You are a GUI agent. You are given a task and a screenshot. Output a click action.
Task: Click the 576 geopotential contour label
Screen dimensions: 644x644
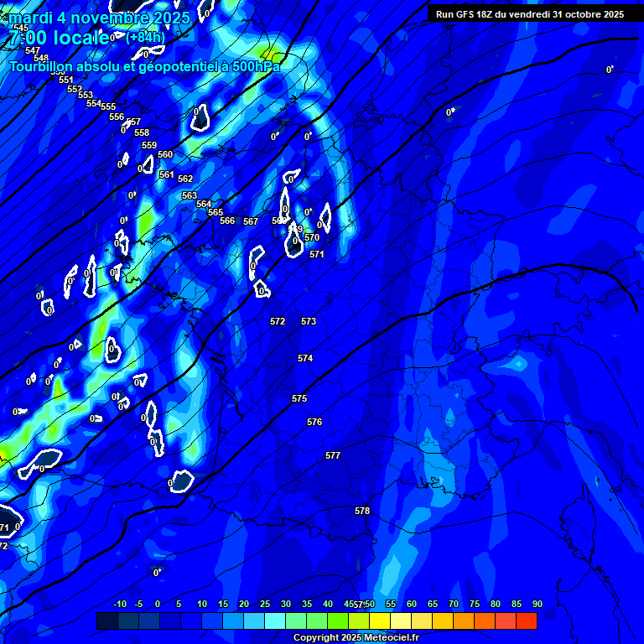314,422
